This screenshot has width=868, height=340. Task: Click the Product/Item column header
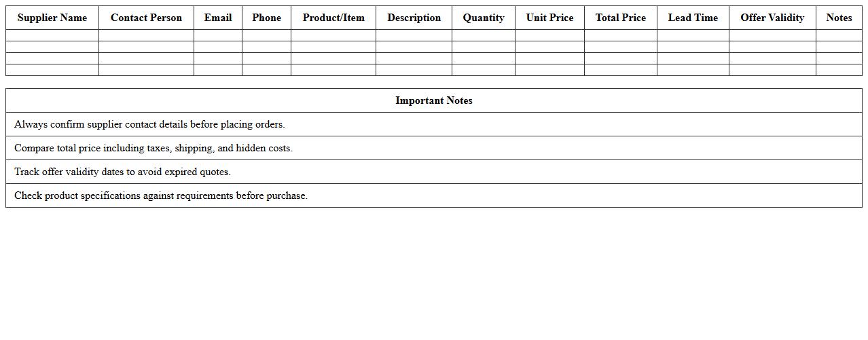point(333,18)
